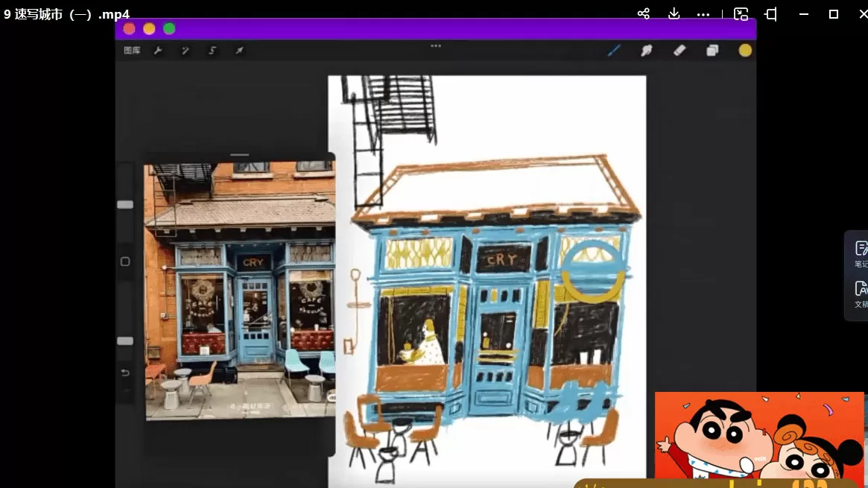
Task: Toggle picture-in-picture mini player mode
Action: (741, 14)
